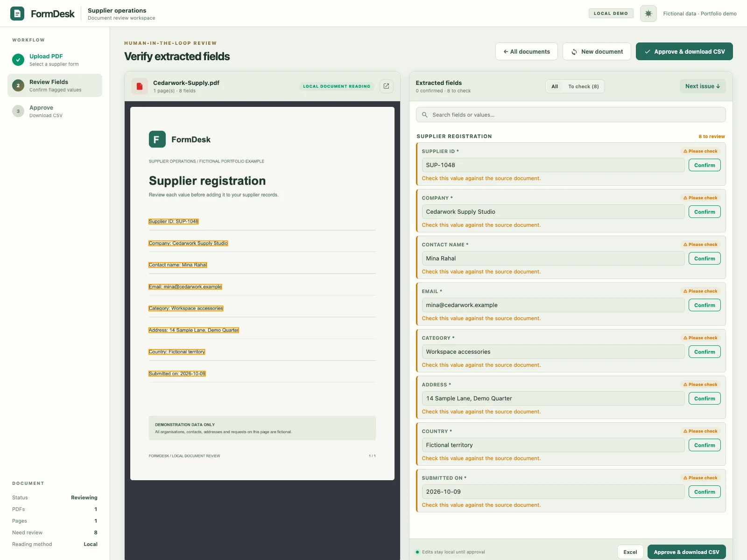This screenshot has height=560, width=747.
Task: Edit the Category field Workspace accessories
Action: point(553,352)
